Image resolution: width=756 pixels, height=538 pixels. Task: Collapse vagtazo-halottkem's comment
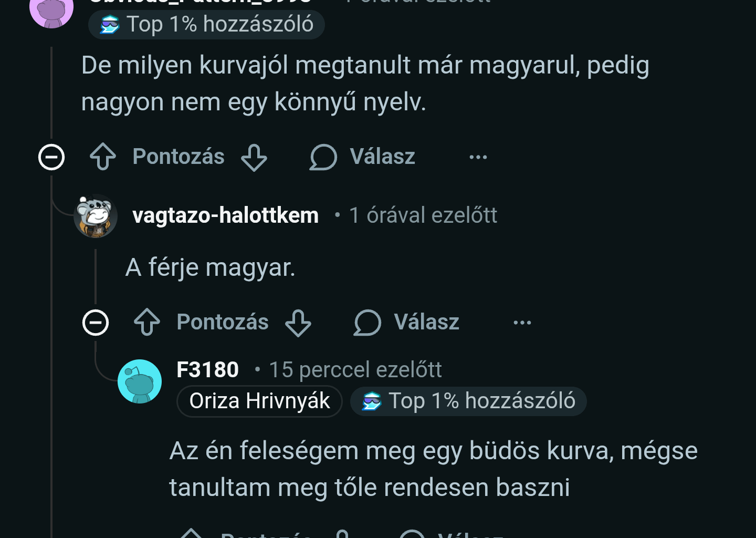pos(95,323)
